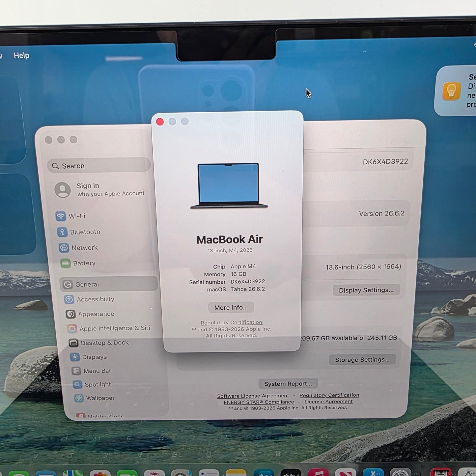Open Apple Intelligence & Siri settings
Screen dimensions: 476x476
tap(109, 328)
